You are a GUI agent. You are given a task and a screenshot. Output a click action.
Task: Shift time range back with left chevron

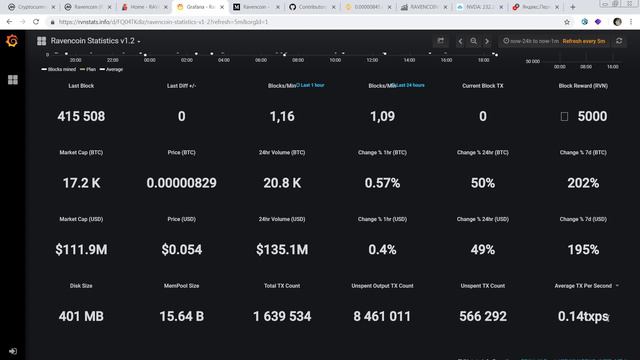click(x=460, y=41)
